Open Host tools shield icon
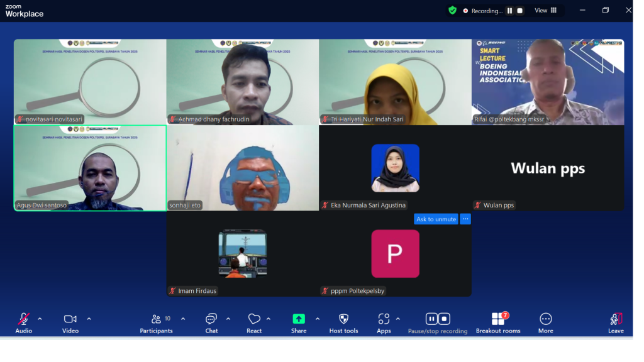The width and height of the screenshot is (644, 362). [343, 319]
